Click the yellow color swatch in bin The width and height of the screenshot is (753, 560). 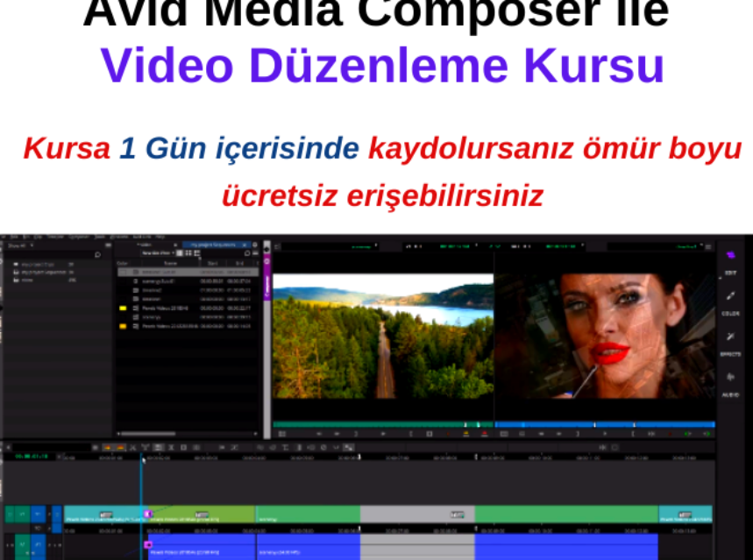pyautogui.click(x=123, y=308)
